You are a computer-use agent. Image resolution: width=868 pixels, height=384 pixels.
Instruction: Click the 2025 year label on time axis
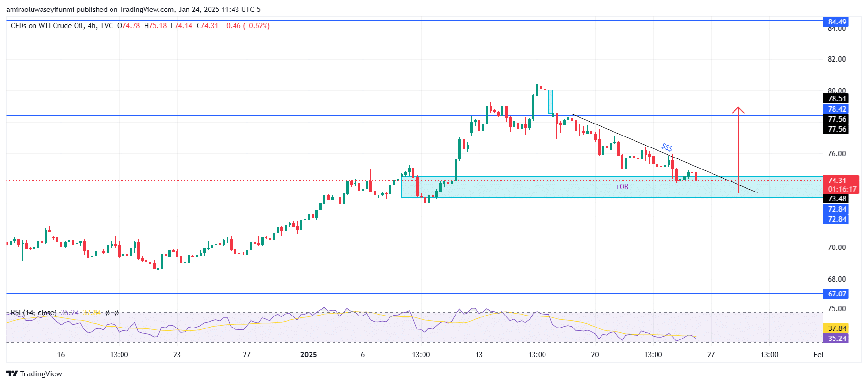(x=309, y=355)
